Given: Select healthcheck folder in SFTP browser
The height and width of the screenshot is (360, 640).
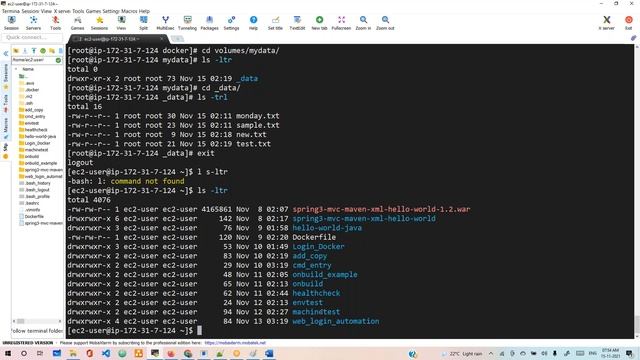Looking at the screenshot, I should (33, 130).
